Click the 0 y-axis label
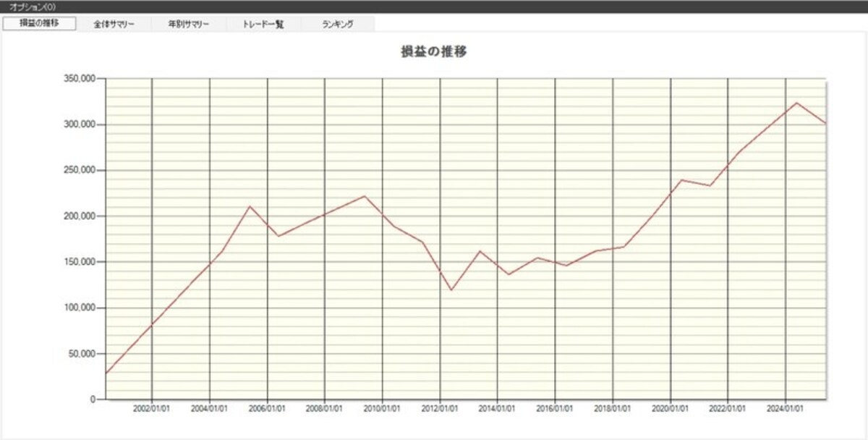Image resolution: width=868 pixels, height=440 pixels. [x=93, y=399]
